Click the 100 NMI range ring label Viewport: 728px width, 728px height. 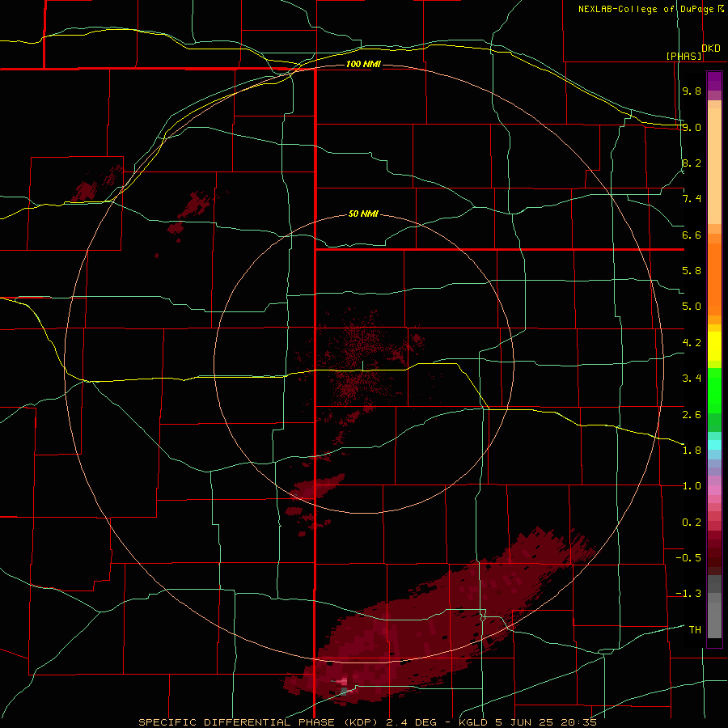tap(363, 64)
